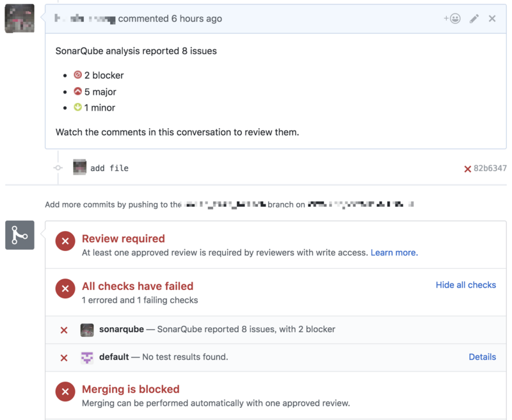512x420 pixels.
Task: Click the failed X icon on the default check
Action: (x=64, y=357)
